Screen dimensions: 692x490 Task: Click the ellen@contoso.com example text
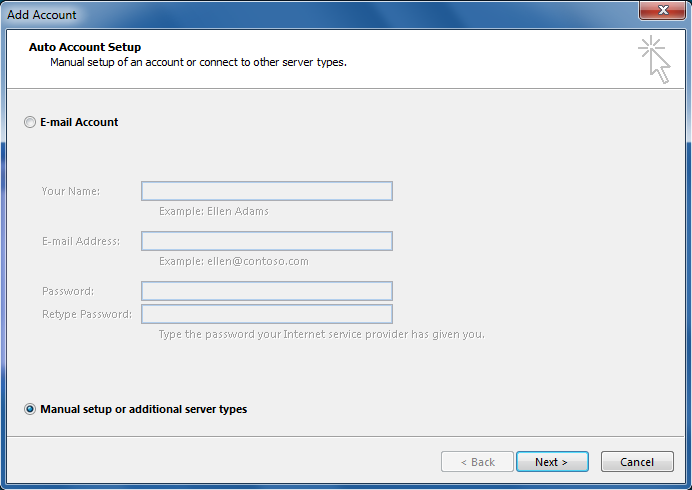point(234,261)
